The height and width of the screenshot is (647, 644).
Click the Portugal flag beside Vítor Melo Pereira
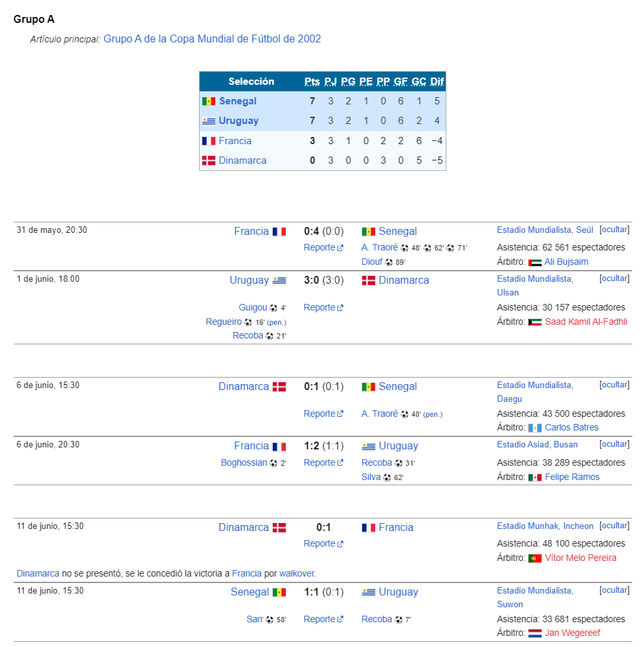(534, 558)
